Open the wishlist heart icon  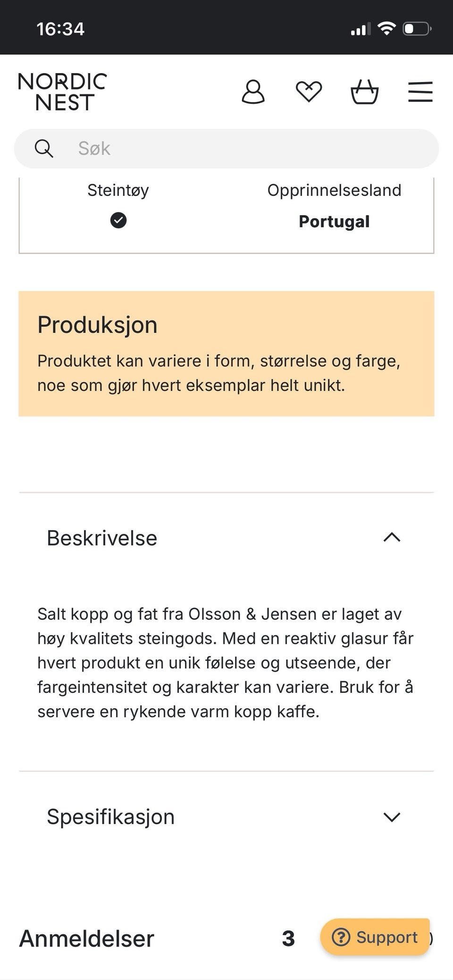point(309,91)
